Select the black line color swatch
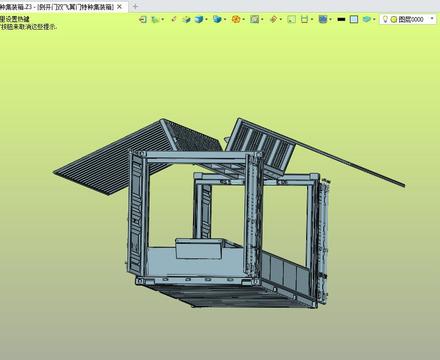 [341, 20]
